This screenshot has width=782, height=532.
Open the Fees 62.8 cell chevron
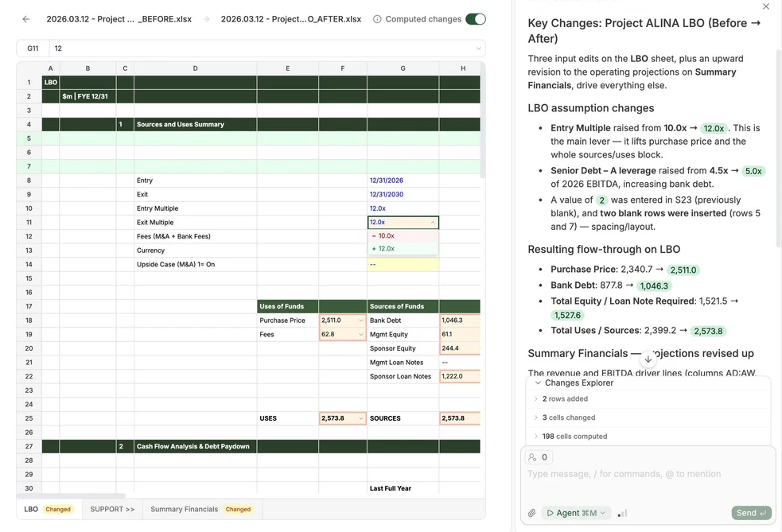[x=360, y=334]
